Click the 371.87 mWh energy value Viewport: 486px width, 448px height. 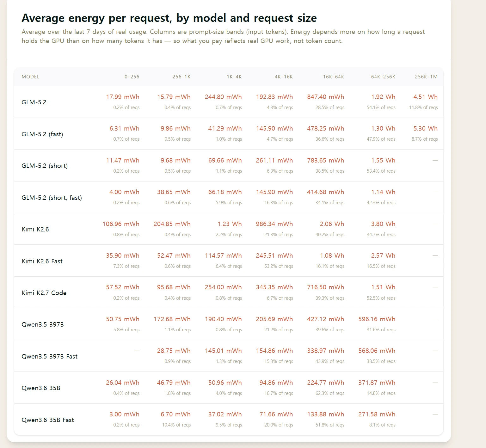(x=377, y=383)
